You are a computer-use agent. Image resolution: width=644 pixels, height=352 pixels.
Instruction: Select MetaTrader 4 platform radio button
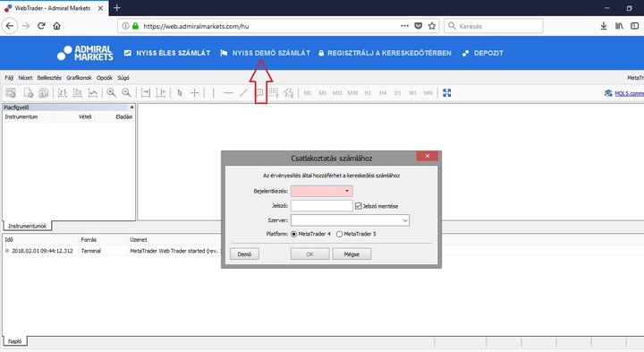point(294,234)
